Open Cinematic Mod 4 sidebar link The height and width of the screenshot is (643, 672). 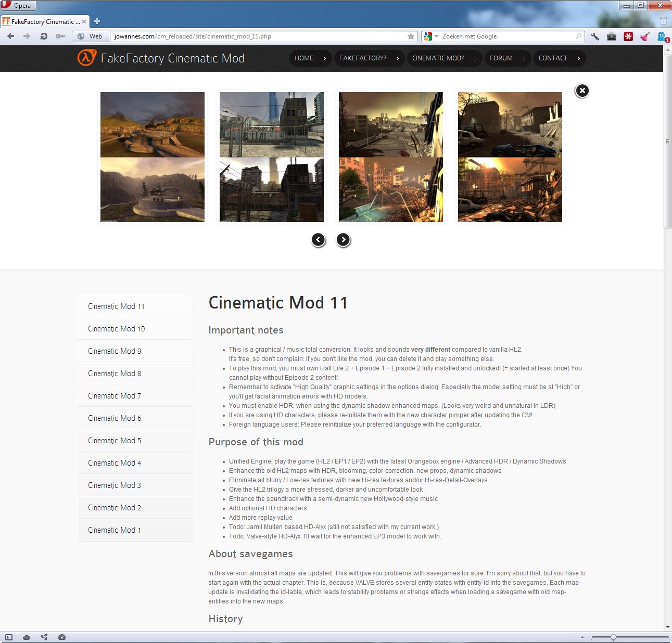(135, 463)
